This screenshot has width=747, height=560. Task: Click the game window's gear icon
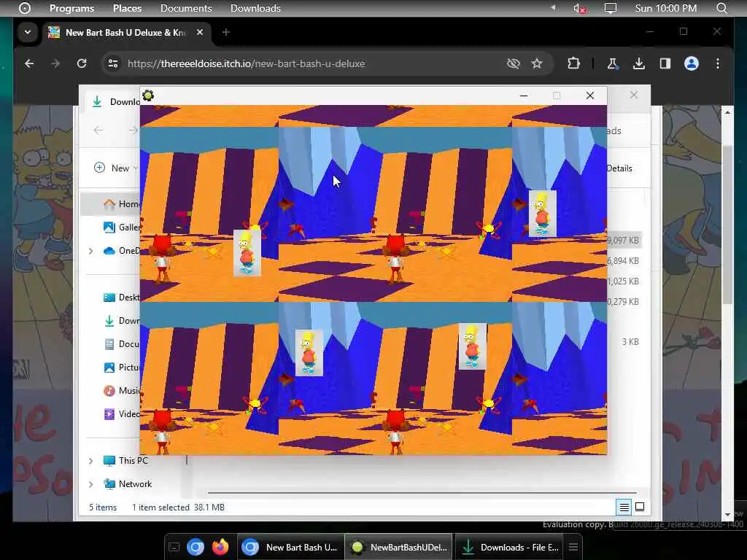pos(148,96)
